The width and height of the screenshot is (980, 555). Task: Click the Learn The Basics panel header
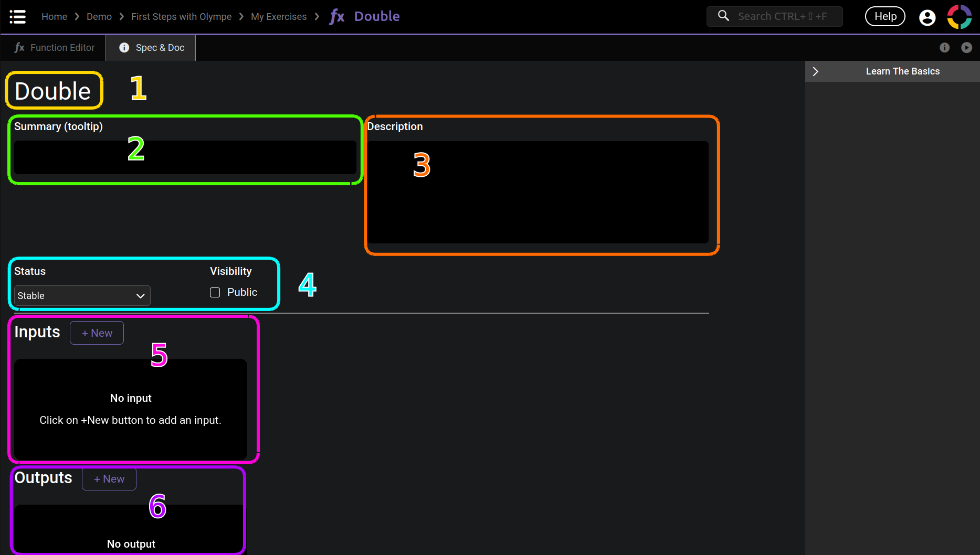[902, 71]
